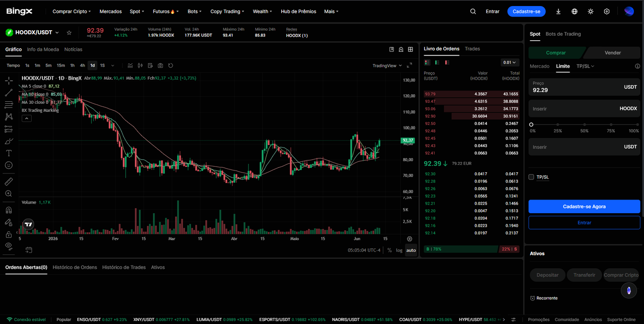Open the emoji icons tool

9,165
